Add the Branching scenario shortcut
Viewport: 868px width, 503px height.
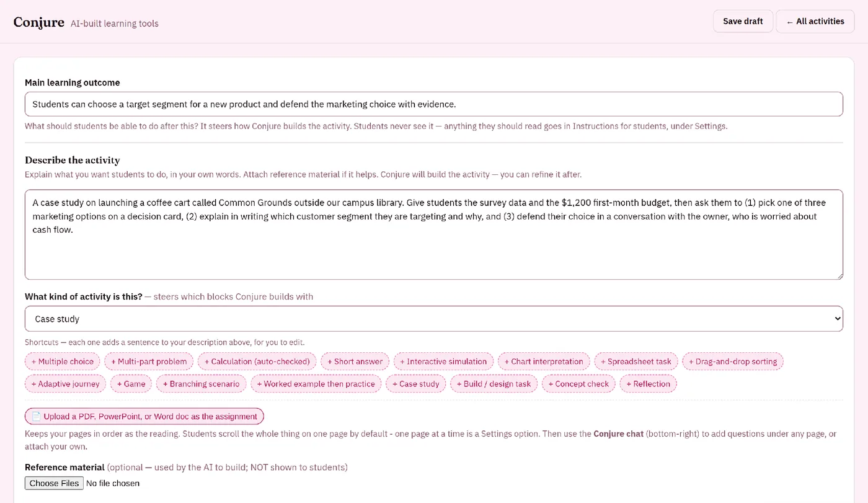[x=201, y=384]
